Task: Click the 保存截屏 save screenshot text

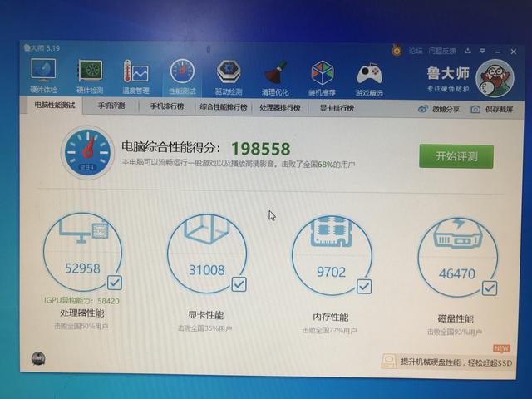Action: tap(499, 109)
